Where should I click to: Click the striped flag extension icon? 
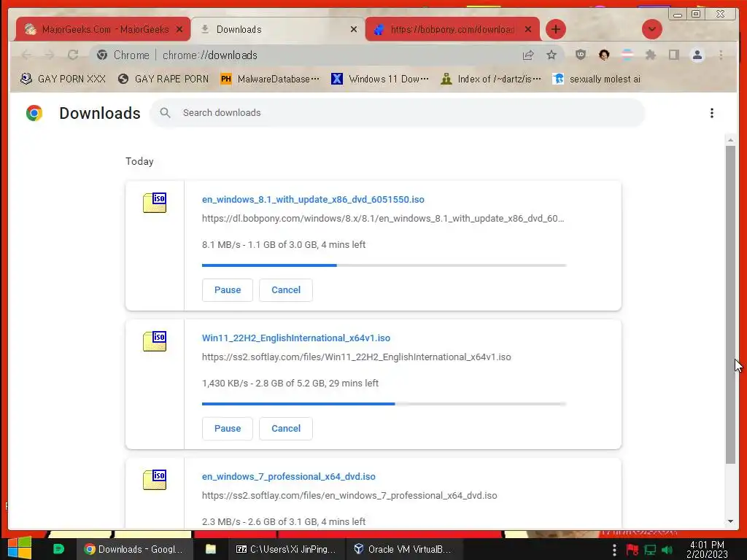pyautogui.click(x=627, y=55)
